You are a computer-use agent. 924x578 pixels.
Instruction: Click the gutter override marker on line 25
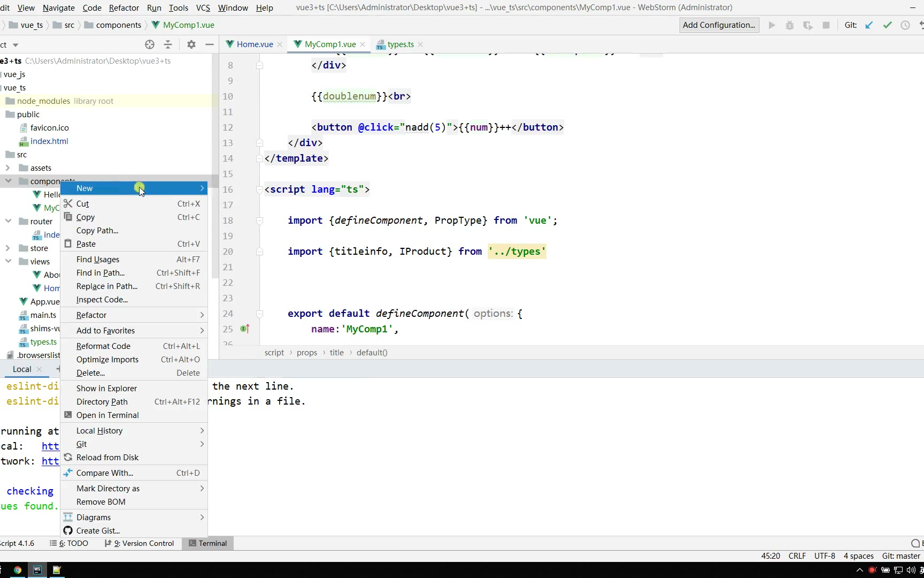[x=245, y=329]
